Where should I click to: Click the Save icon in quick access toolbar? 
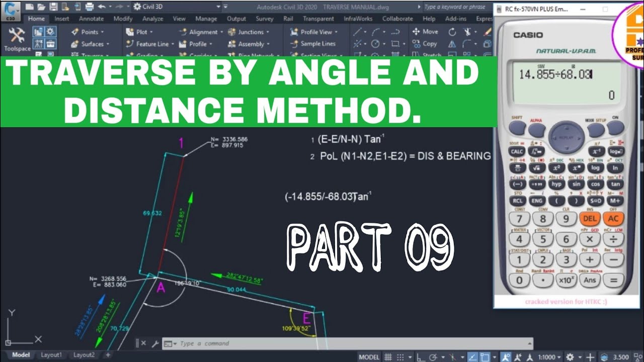click(x=52, y=7)
